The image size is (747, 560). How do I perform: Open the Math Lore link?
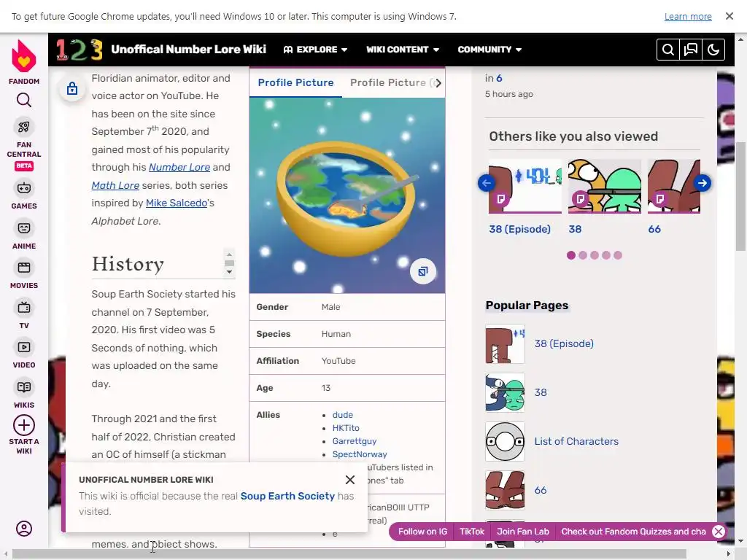coord(115,185)
